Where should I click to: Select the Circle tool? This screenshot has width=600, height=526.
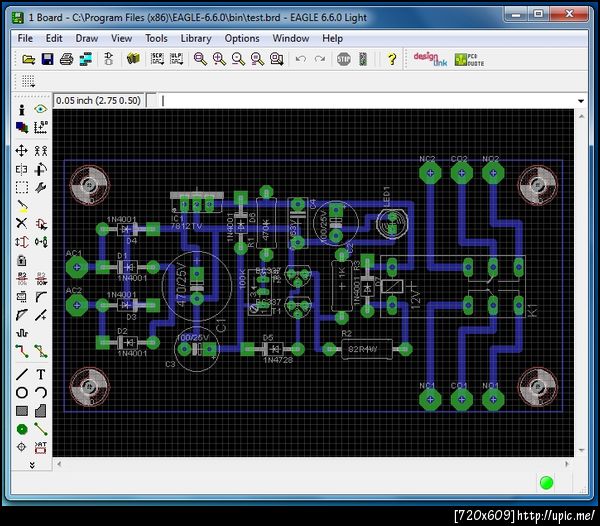(22, 392)
